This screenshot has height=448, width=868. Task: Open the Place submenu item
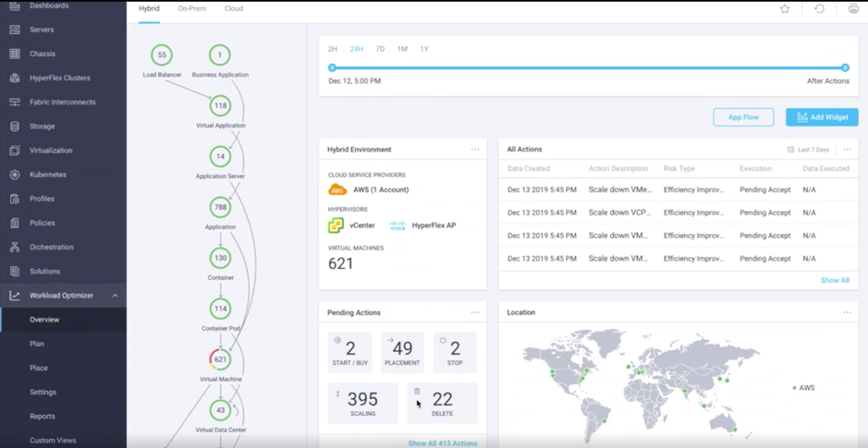coord(39,368)
